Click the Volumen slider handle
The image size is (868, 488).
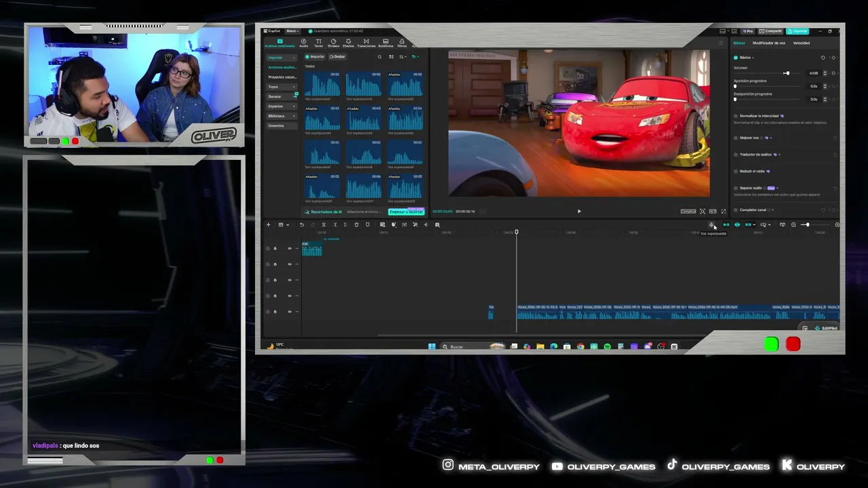787,73
